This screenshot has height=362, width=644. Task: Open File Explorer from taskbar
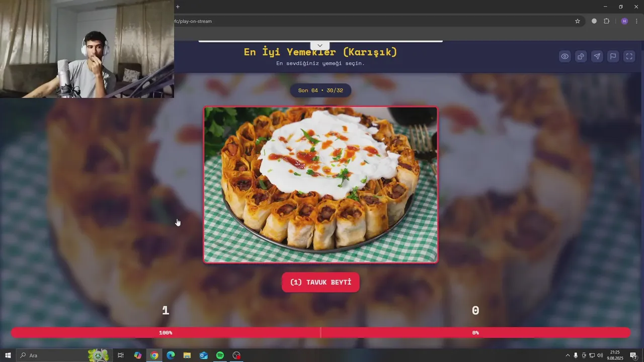coord(187,355)
